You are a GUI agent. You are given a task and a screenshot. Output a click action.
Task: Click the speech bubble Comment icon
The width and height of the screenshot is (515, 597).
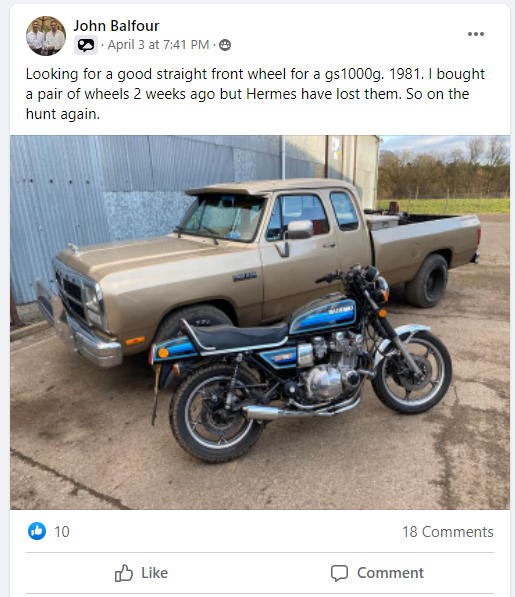[339, 573]
